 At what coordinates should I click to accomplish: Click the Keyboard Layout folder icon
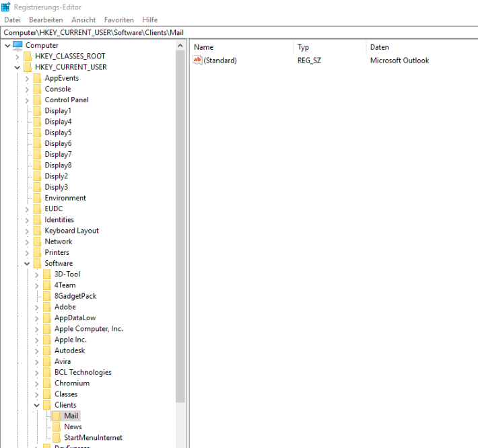[37, 231]
